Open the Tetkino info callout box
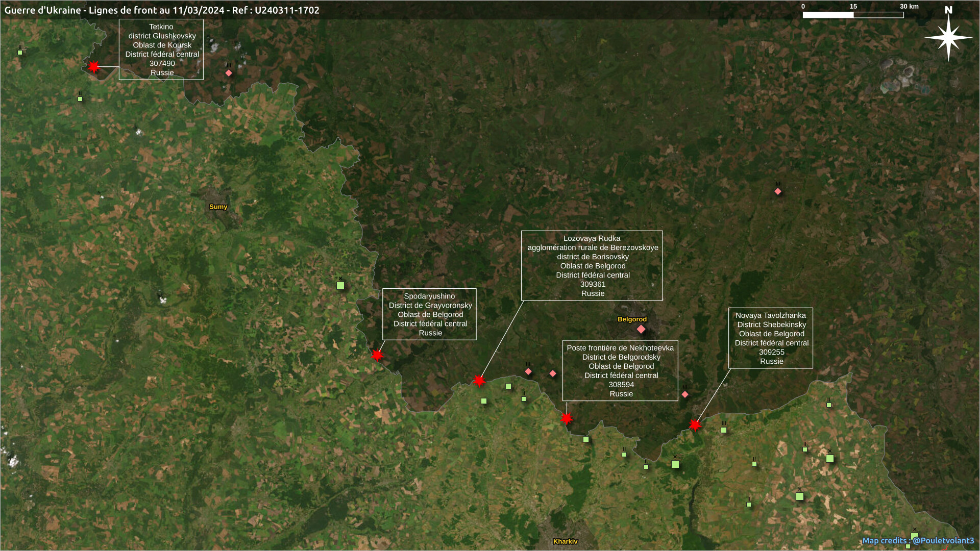Image resolution: width=980 pixels, height=551 pixels. 161,49
